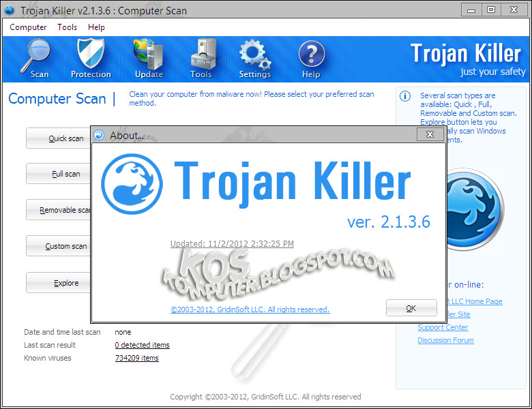The image size is (532, 409).
Task: Click the 734209 items known viruses link
Action: [136, 358]
